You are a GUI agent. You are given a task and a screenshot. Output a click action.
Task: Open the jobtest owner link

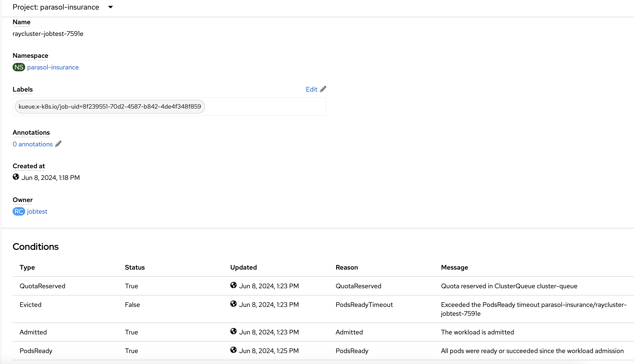(x=37, y=212)
